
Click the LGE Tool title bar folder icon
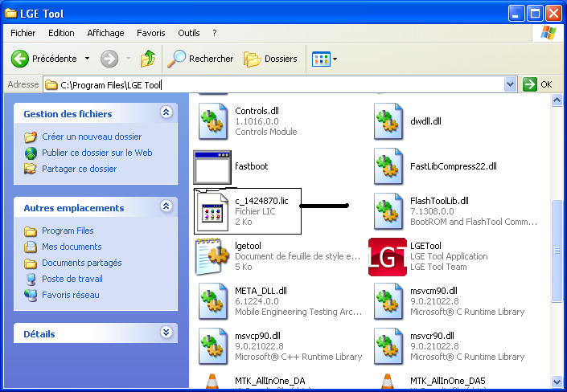click(x=10, y=14)
